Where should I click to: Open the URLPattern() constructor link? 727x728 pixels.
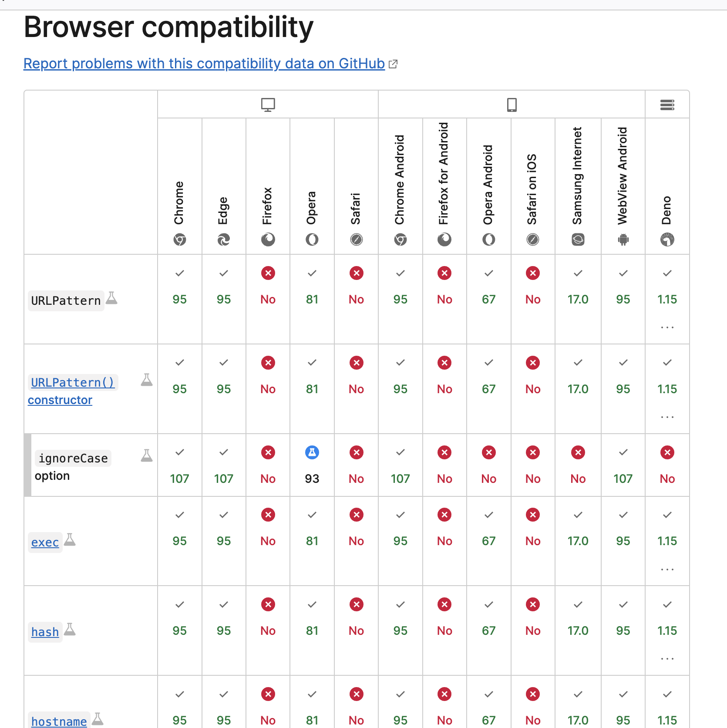(72, 382)
